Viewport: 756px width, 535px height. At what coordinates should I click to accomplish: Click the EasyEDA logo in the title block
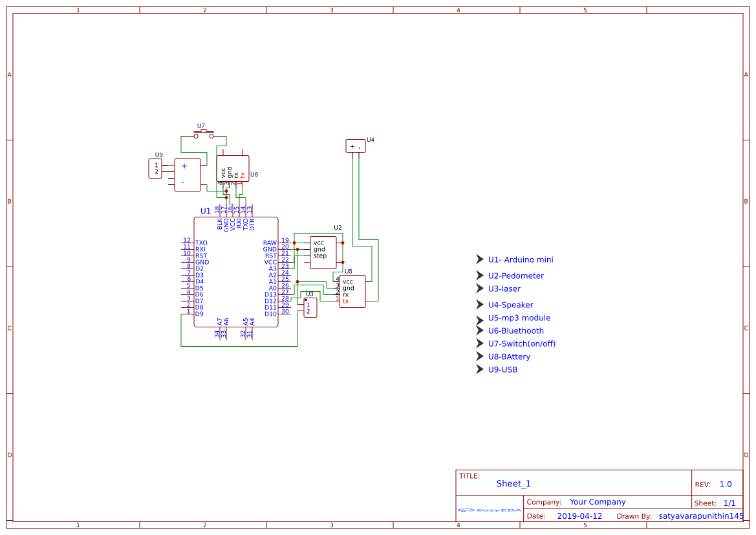point(488,510)
